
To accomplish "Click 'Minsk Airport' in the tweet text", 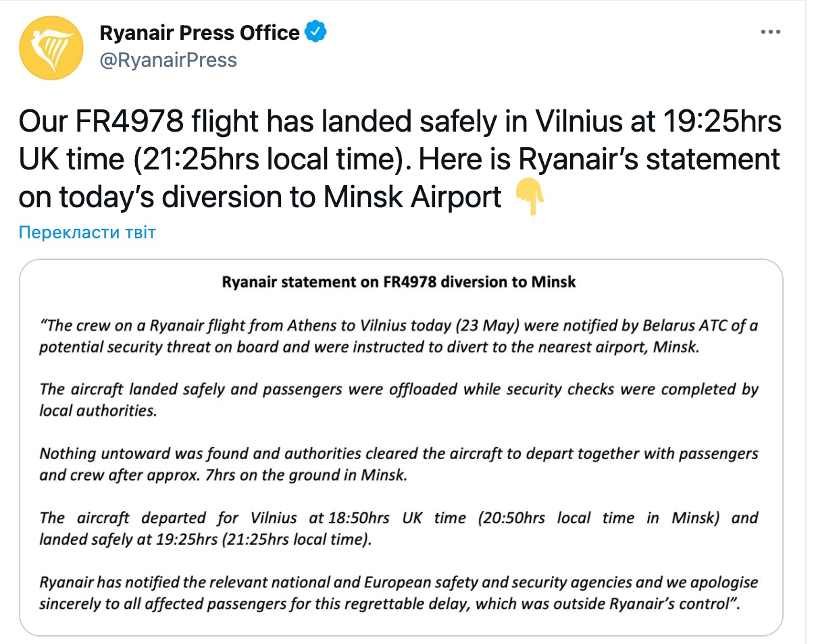I will click(413, 198).
